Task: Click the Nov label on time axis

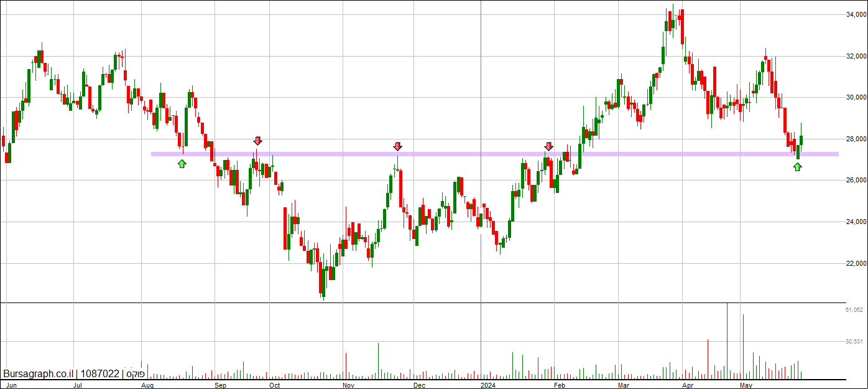Action: (348, 385)
